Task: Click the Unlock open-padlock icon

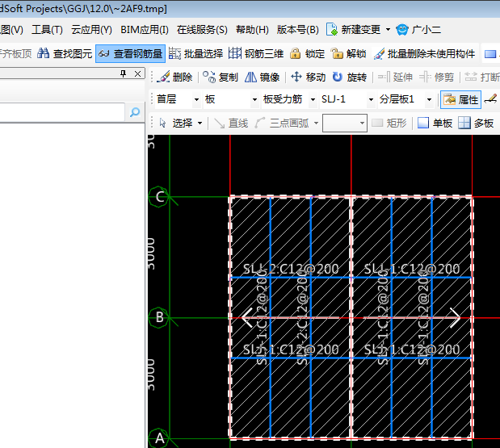Action: pos(337,53)
